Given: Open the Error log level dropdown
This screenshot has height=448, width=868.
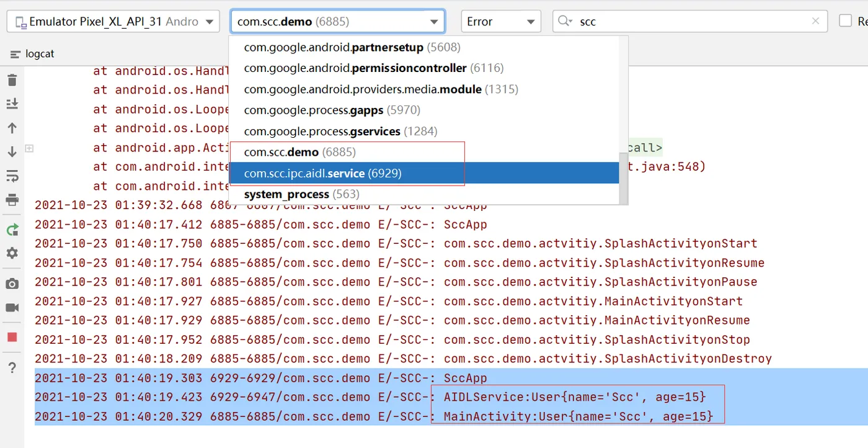Looking at the screenshot, I should 501,21.
